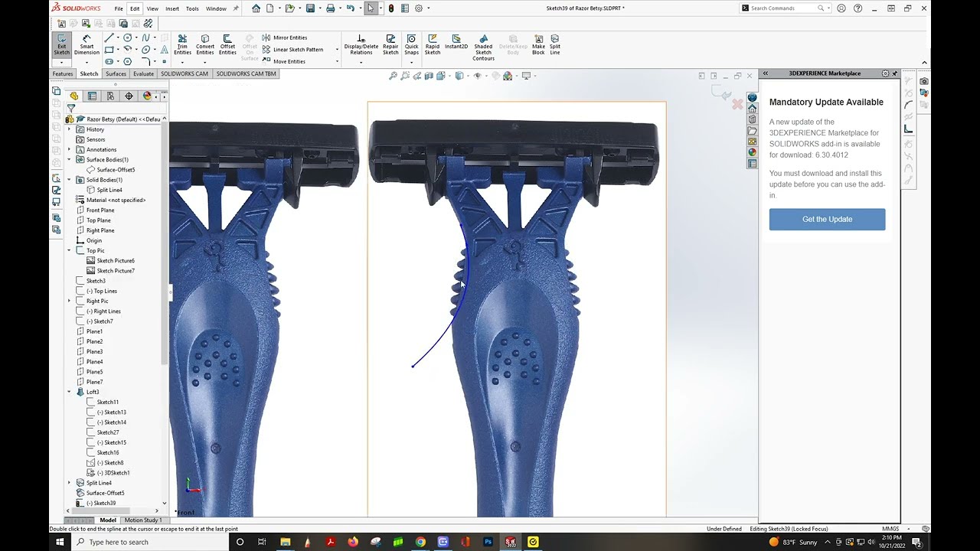Click the Make Block tool
The height and width of the screenshot is (551, 980).
(x=538, y=45)
